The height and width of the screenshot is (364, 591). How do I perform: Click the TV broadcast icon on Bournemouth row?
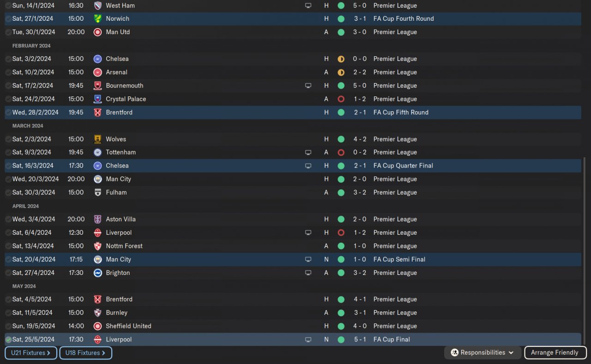[308, 86]
